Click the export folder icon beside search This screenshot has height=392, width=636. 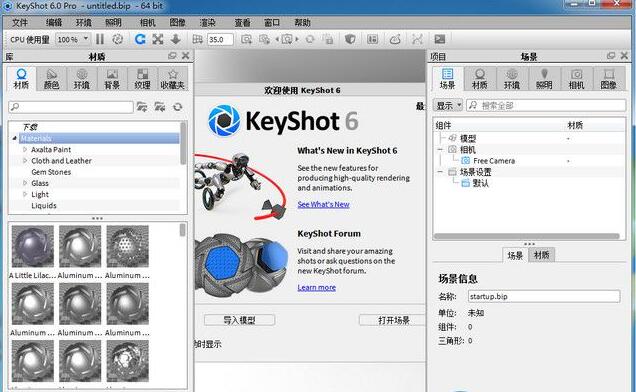point(160,107)
